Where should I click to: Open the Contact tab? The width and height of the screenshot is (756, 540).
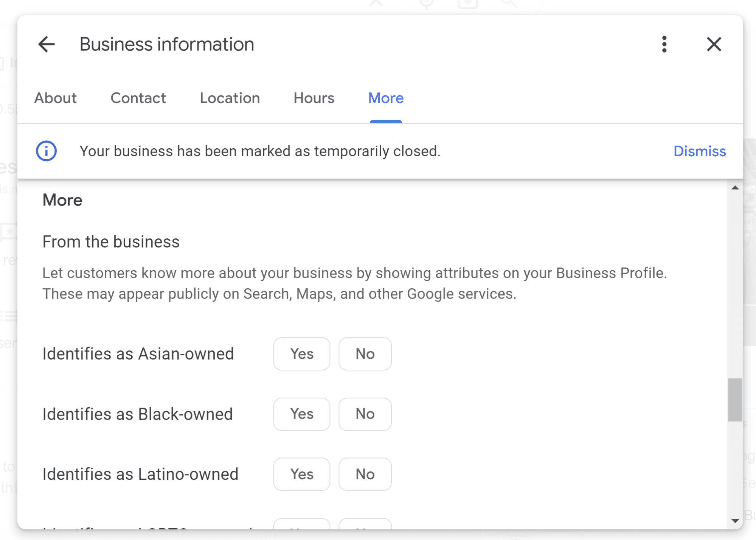point(138,98)
